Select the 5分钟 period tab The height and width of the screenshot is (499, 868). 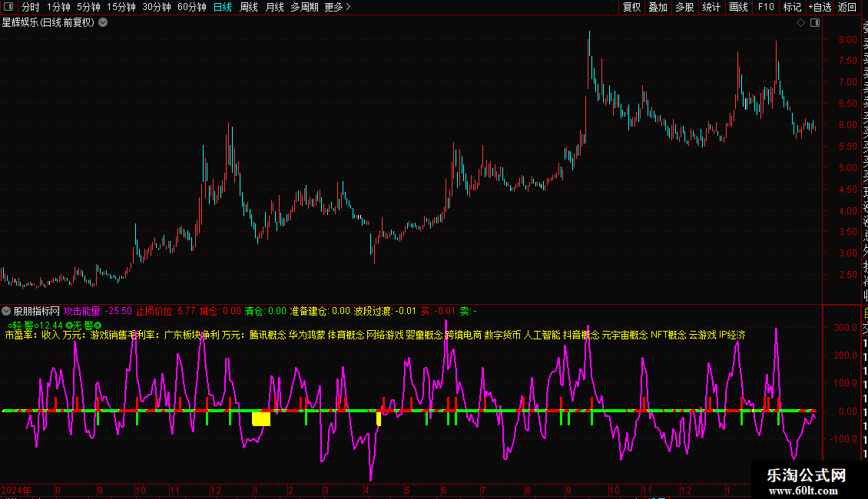pyautogui.click(x=88, y=7)
